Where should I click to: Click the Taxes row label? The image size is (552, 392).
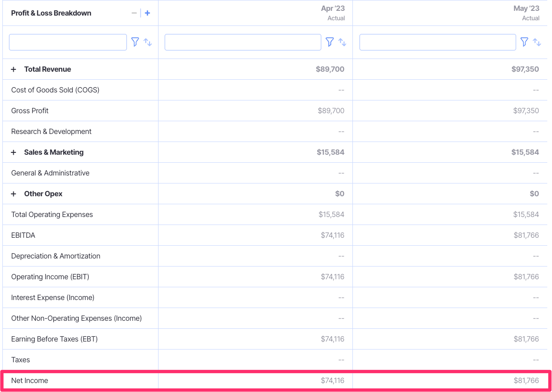[x=20, y=359]
